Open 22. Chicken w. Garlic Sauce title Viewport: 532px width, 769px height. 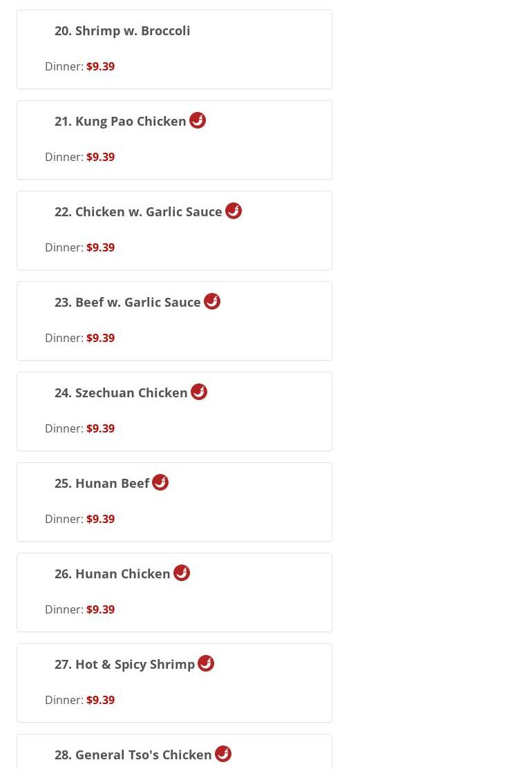coord(138,212)
